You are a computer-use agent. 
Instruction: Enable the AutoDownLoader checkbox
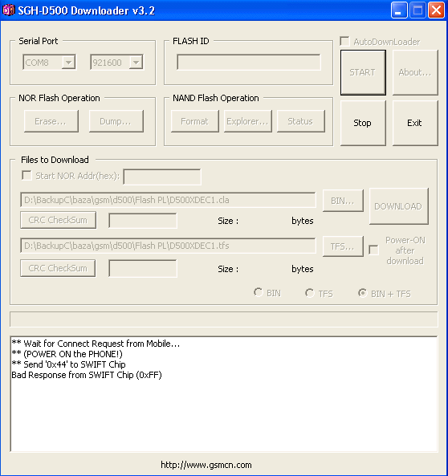click(x=344, y=41)
